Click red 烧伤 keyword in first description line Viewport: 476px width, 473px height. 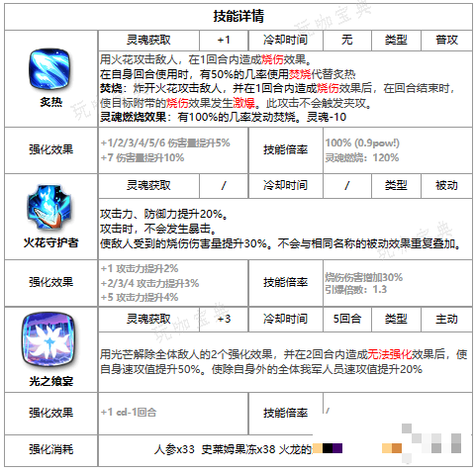click(272, 59)
